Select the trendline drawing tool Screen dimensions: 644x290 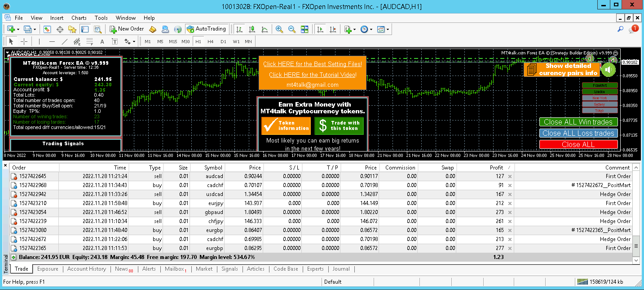(x=65, y=41)
